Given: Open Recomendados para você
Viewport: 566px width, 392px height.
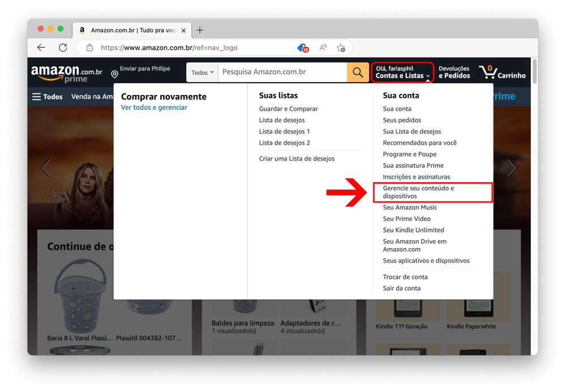Looking at the screenshot, I should [420, 143].
